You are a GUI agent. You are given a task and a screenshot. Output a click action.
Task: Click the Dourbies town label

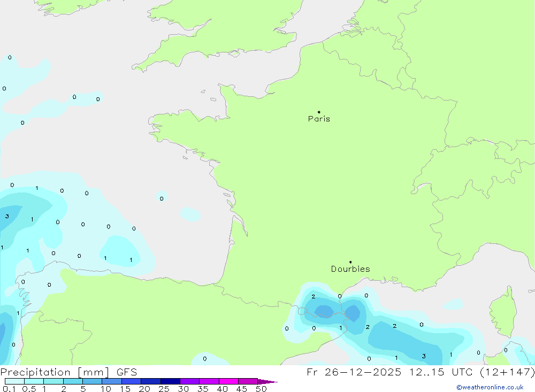350,269
